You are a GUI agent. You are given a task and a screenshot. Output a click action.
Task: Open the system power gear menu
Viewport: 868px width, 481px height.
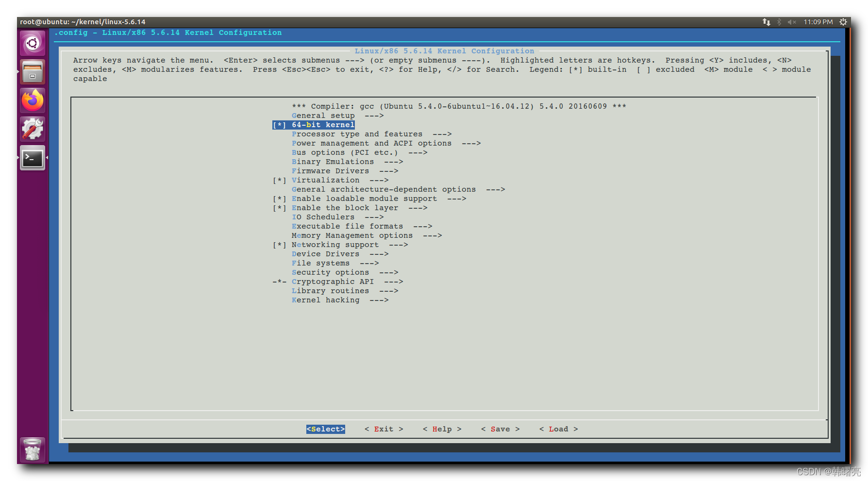coord(843,22)
